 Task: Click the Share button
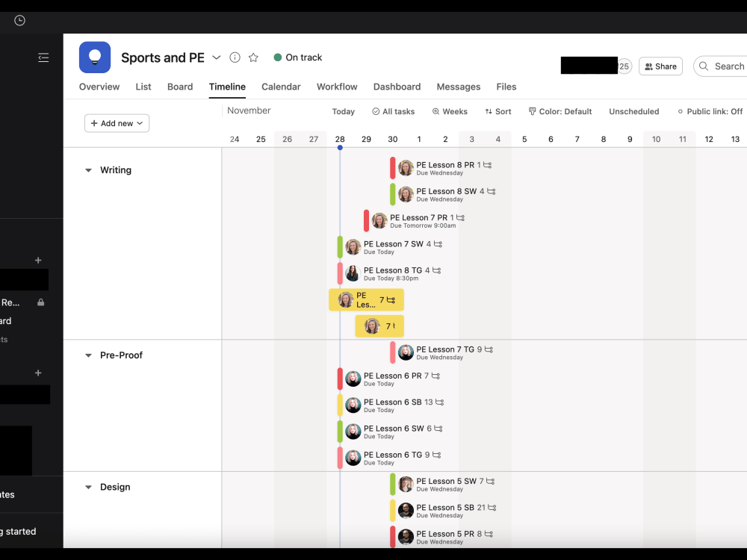coord(660,66)
